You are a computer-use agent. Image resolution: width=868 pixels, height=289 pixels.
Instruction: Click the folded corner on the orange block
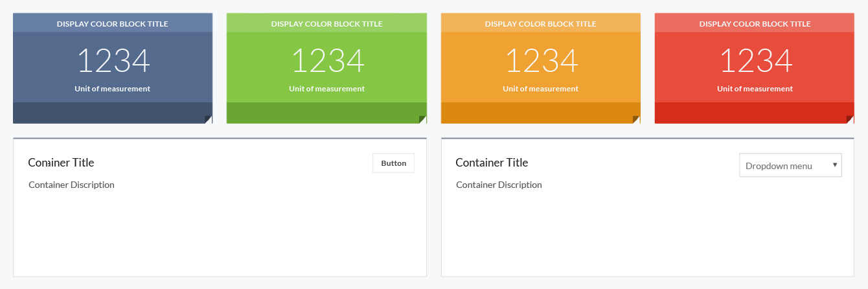click(636, 119)
